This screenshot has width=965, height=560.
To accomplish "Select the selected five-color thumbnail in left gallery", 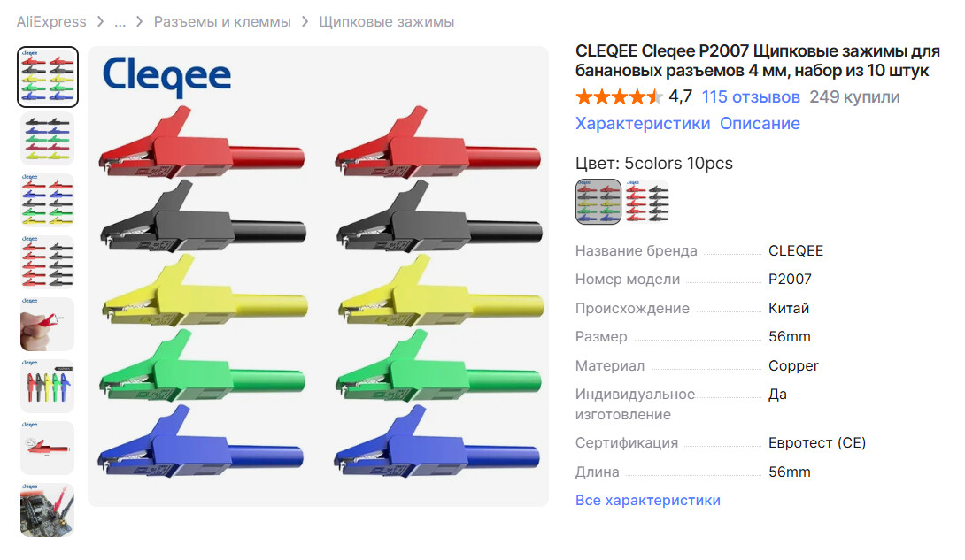I will click(48, 77).
